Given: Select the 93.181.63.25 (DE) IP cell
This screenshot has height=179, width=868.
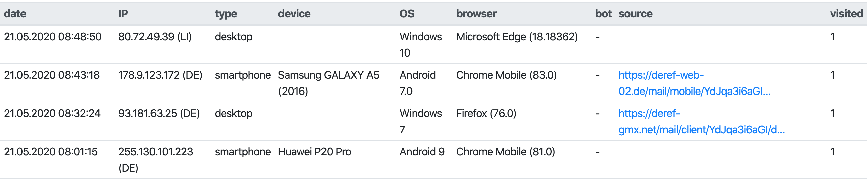Looking at the screenshot, I should [x=159, y=114].
